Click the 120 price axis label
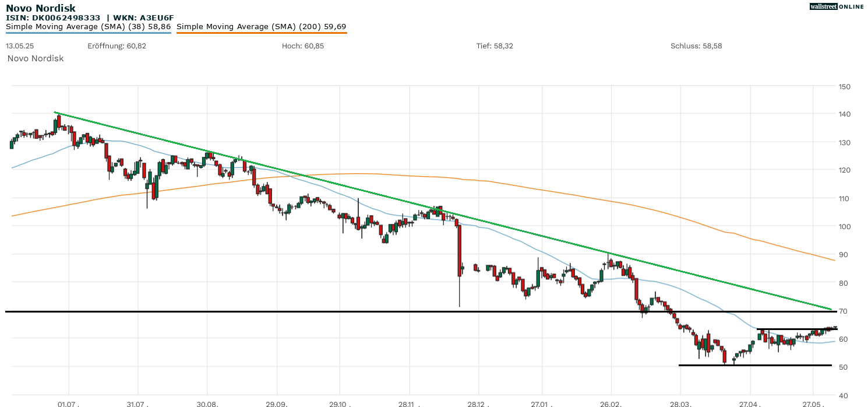This screenshot has height=407, width=868. [844, 170]
